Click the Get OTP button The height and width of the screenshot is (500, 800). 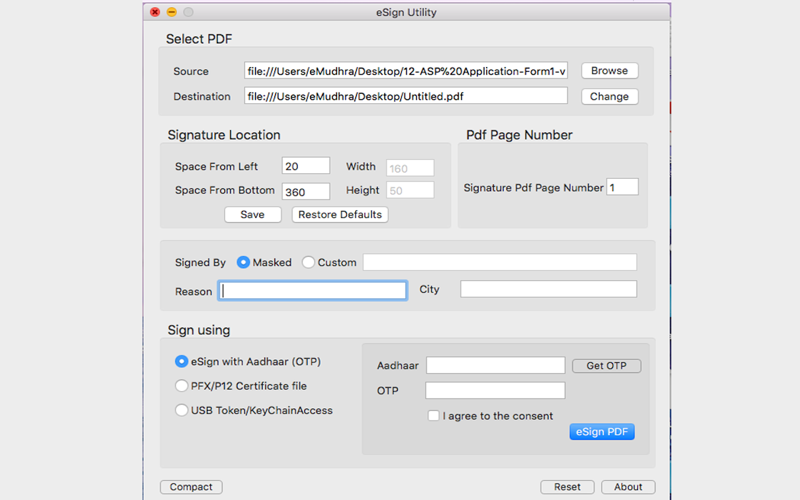607,366
